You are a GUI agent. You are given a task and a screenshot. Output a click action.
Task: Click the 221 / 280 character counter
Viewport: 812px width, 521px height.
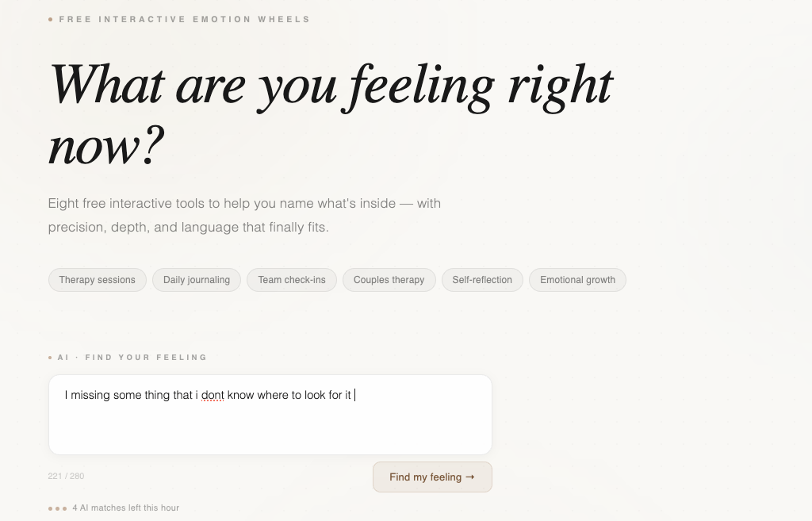point(66,476)
